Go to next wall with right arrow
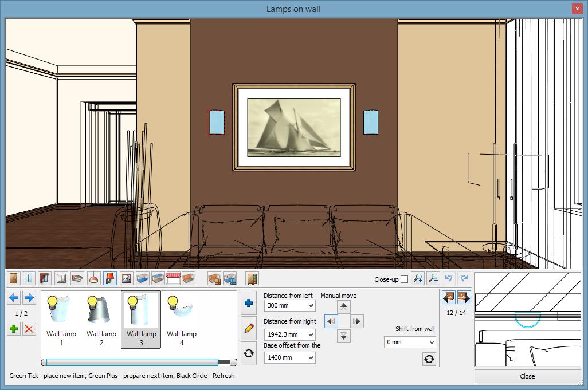This screenshot has width=588, height=390. tap(464, 297)
